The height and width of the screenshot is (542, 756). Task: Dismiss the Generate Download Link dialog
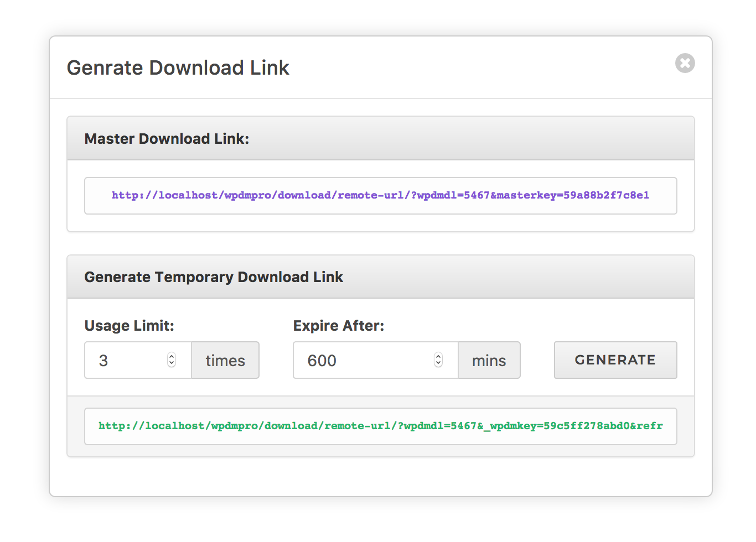[685, 63]
